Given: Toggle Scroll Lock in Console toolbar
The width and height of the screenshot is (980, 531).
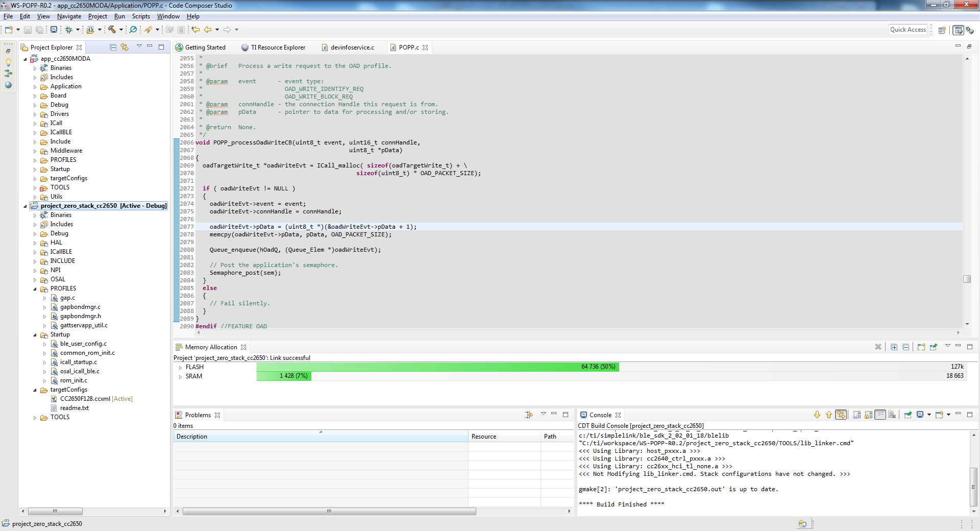Looking at the screenshot, I should point(869,415).
